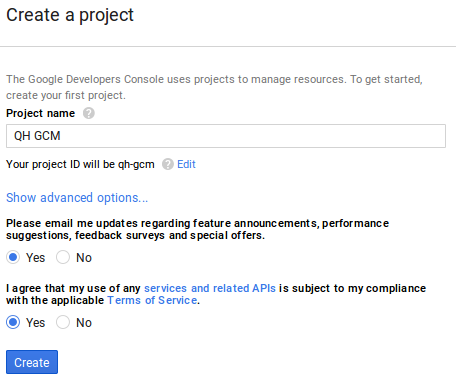Select Yes radio for email updates
This screenshot has height=379, width=456.
[13, 257]
